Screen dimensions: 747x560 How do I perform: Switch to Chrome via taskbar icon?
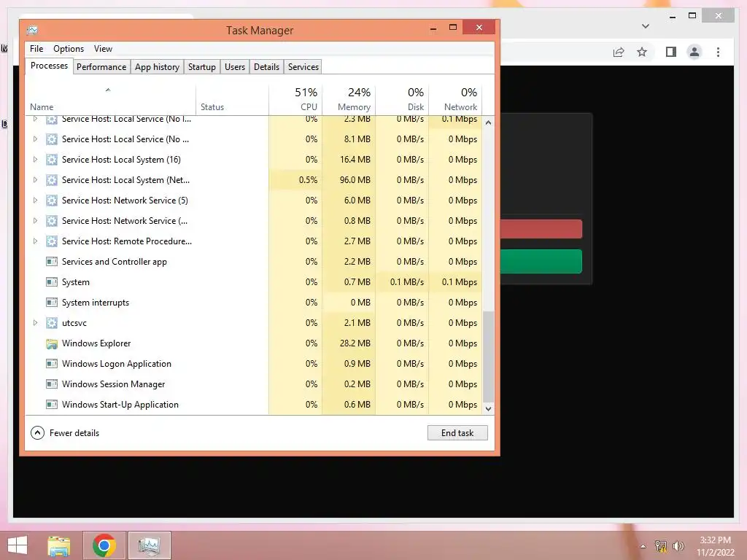pyautogui.click(x=104, y=545)
